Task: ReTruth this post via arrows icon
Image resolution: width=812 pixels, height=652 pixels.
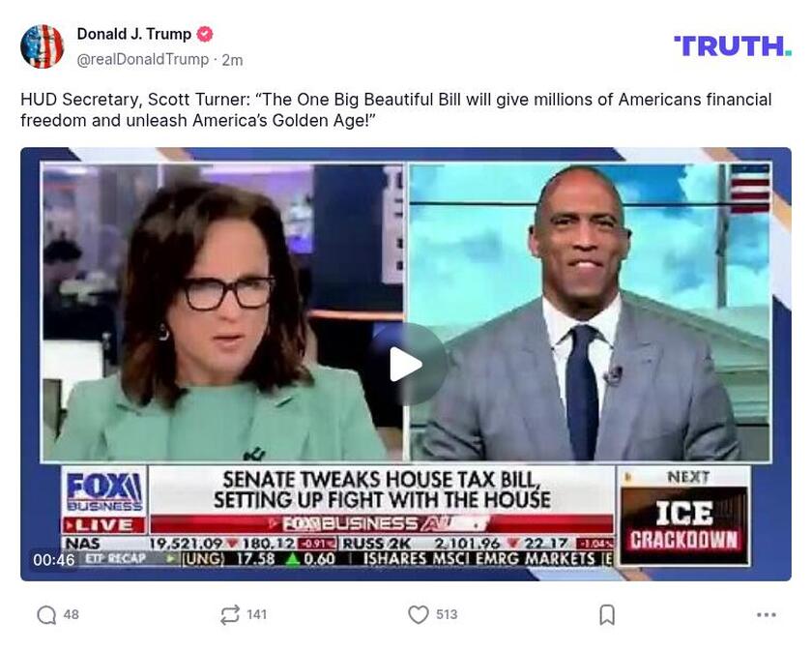Action: [229, 614]
